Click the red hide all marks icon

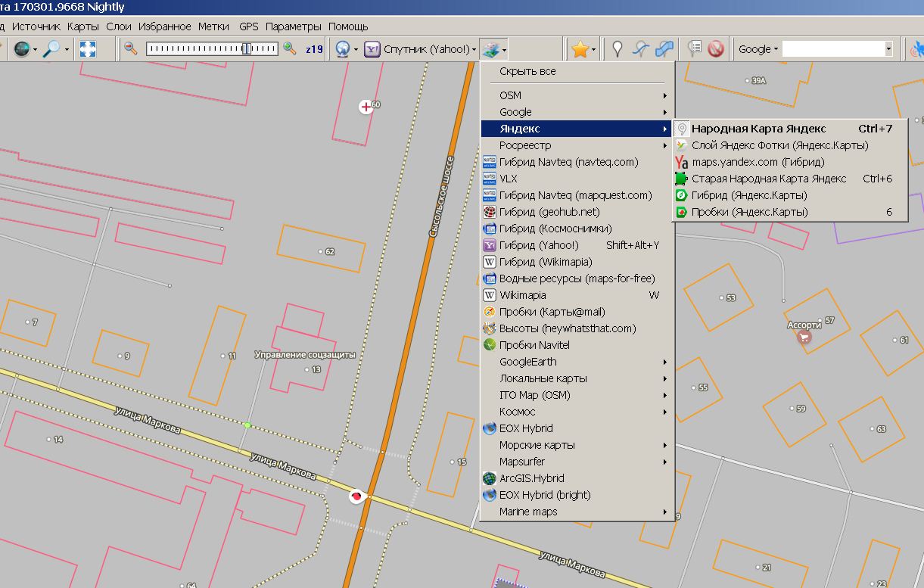(715, 49)
